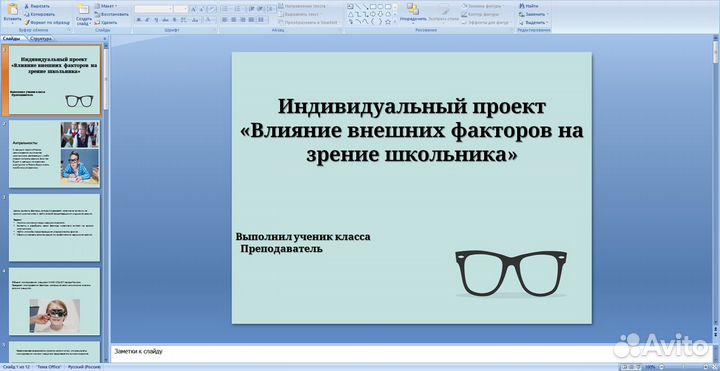
Task: Select the rectangle shape in shapes gallery
Action: point(373,6)
